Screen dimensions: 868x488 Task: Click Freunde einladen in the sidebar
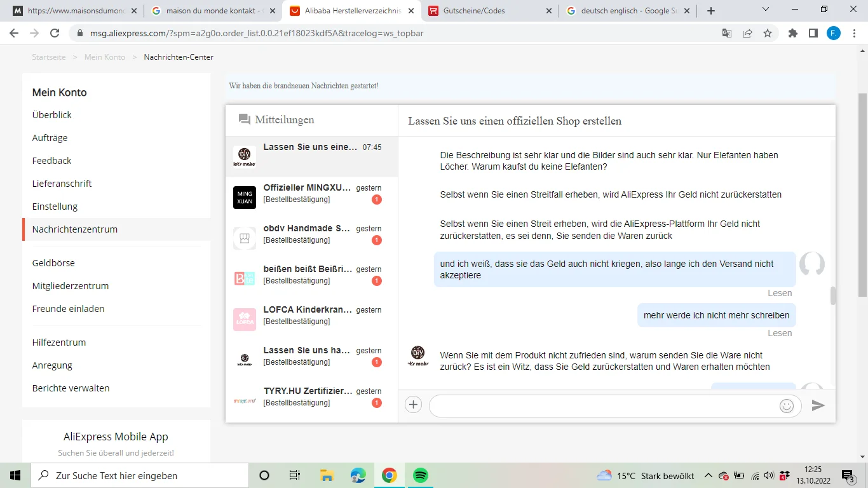tap(69, 309)
